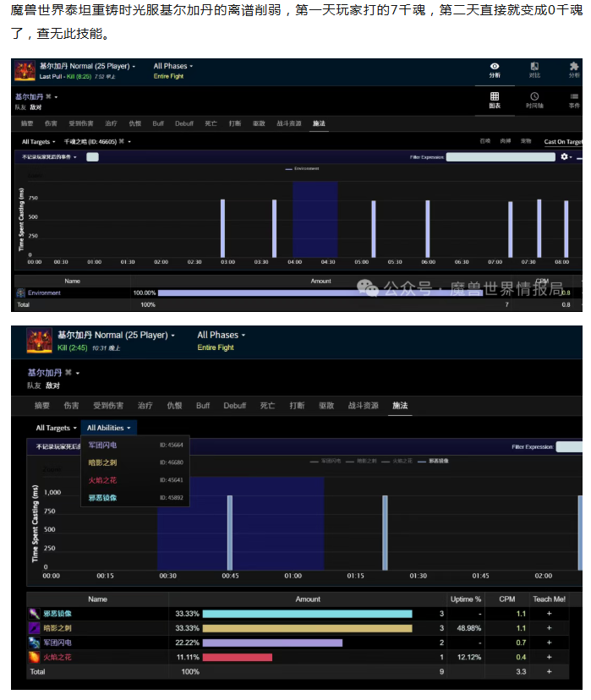Viewport: 591px width, 700px height.
Task: Click the plus in the 邪恶镜像 row
Action: [x=549, y=614]
